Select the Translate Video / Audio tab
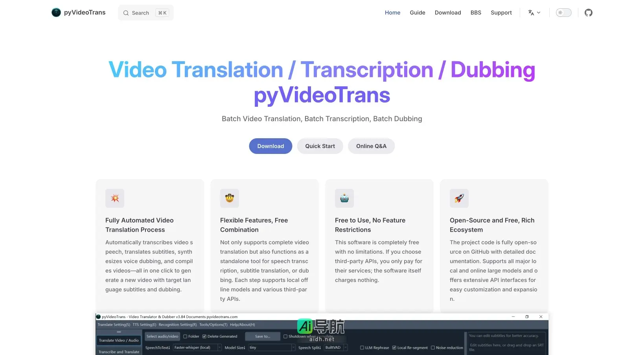 [119, 340]
